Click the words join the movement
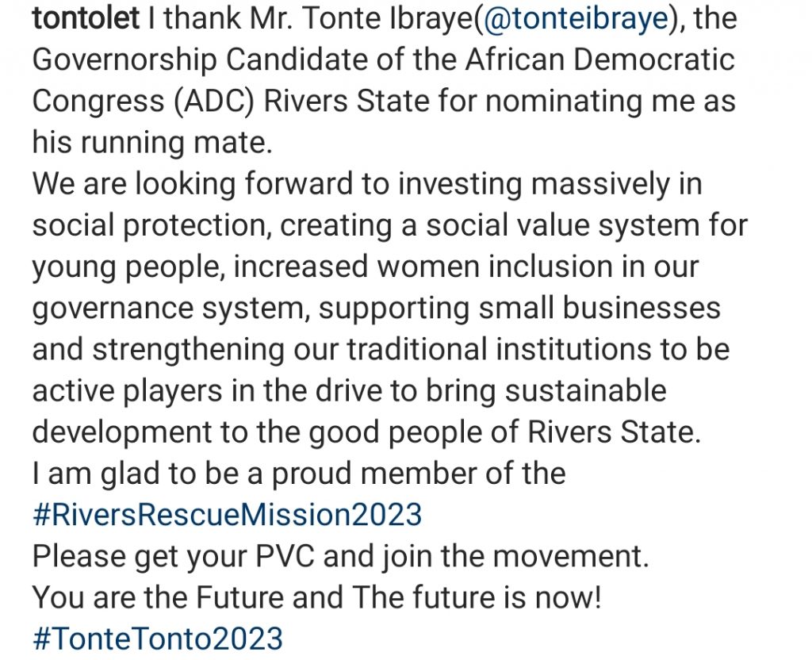This screenshot has width=812, height=660. click(515, 556)
